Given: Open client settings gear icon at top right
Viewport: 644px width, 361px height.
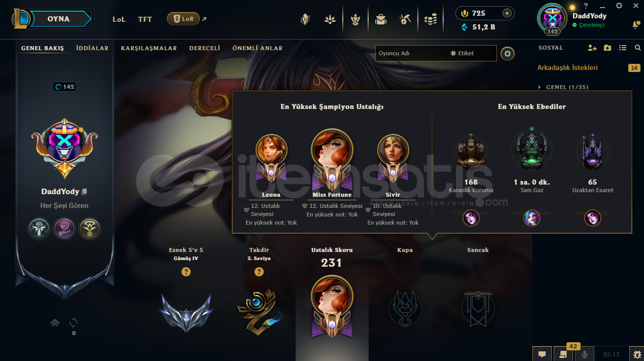Looking at the screenshot, I should [x=619, y=6].
